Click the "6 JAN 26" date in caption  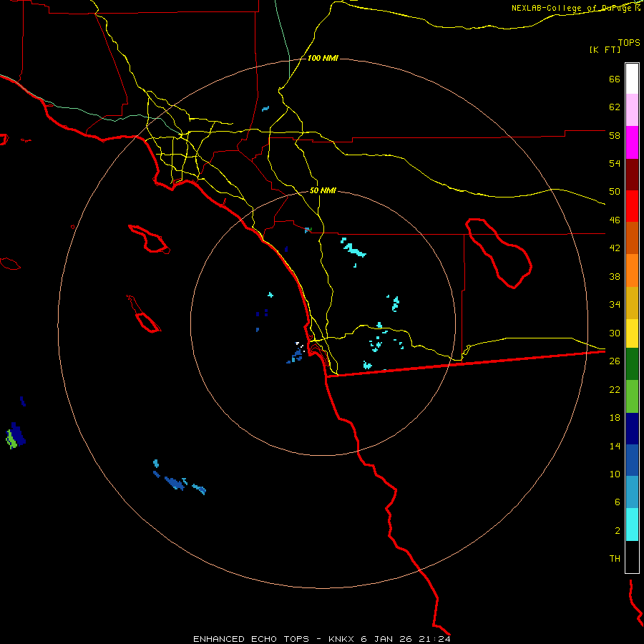pos(386,639)
